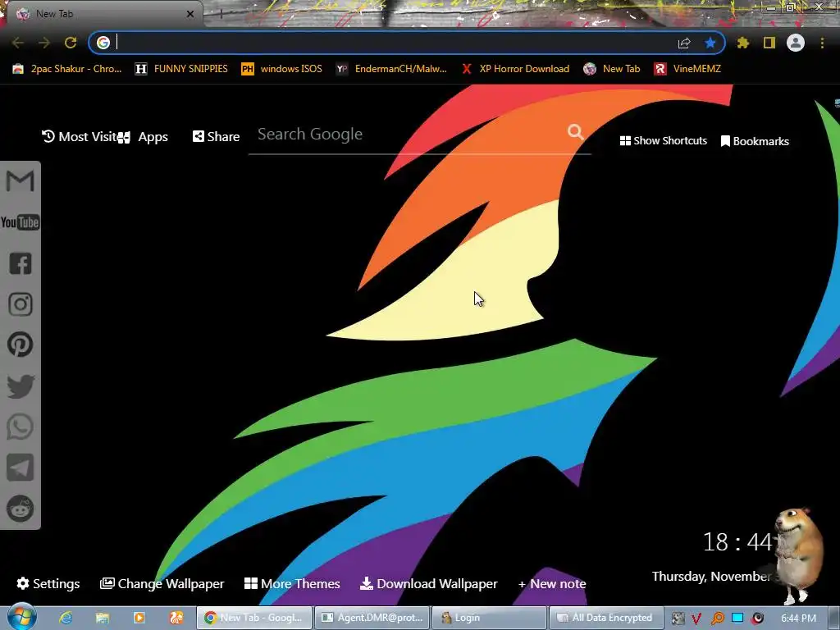
Task: Open the Chrome three-dot menu
Action: click(x=822, y=43)
